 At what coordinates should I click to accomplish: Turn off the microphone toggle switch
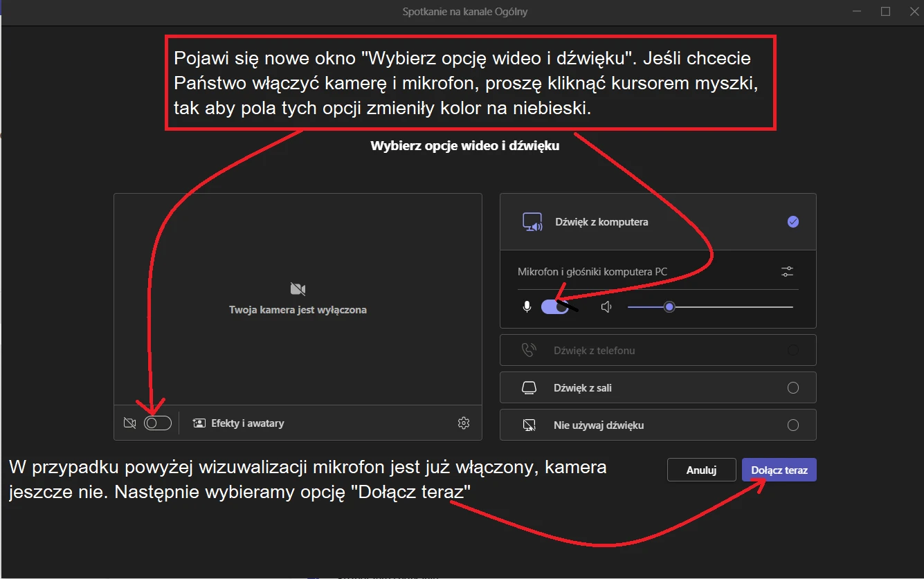click(x=555, y=306)
